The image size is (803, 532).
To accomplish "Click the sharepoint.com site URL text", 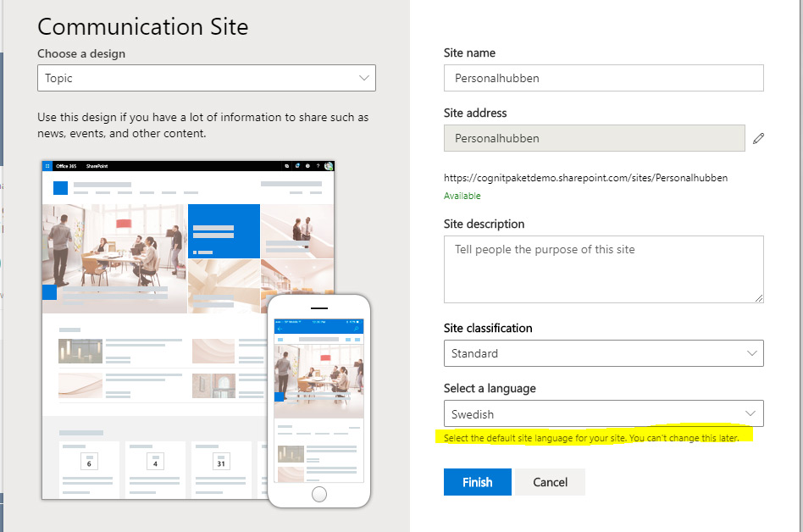I will tap(585, 178).
